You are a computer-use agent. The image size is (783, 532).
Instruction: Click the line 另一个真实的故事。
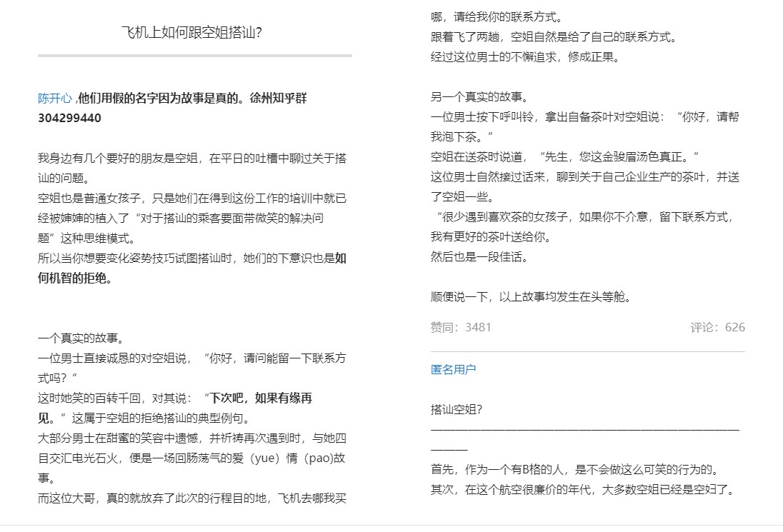point(479,96)
